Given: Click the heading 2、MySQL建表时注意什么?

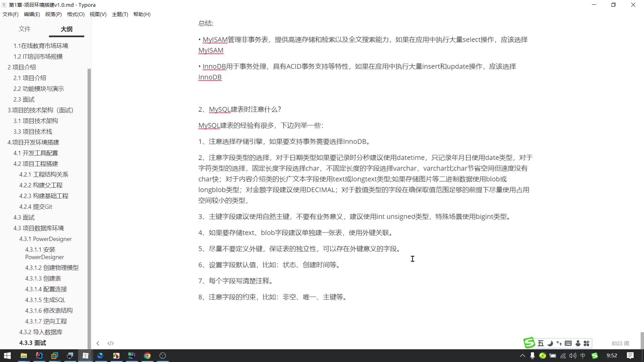Looking at the screenshot, I should 239,109.
